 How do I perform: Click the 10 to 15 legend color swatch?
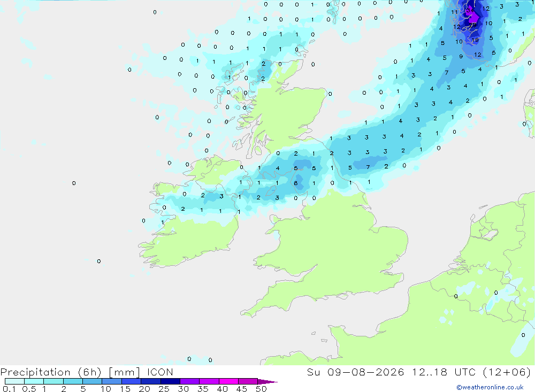pyautogui.click(x=112, y=381)
